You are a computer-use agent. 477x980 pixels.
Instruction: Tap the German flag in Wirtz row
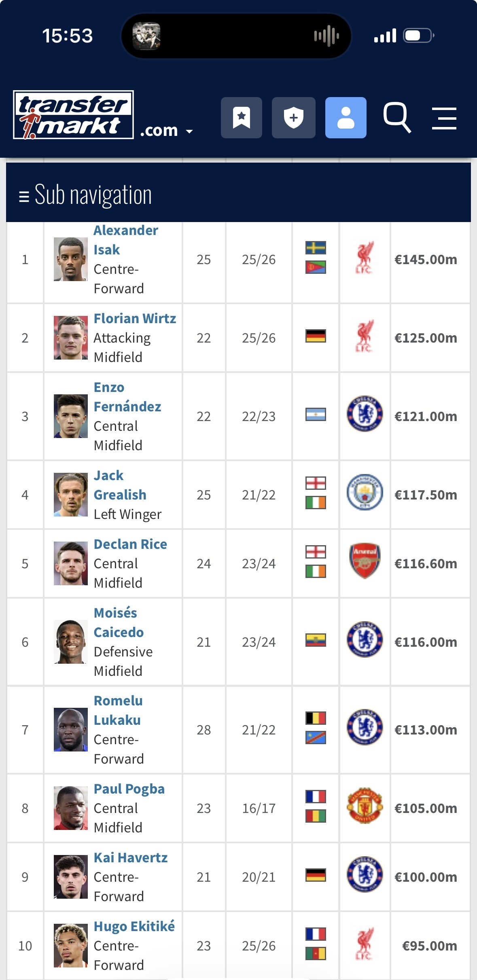pos(316,336)
